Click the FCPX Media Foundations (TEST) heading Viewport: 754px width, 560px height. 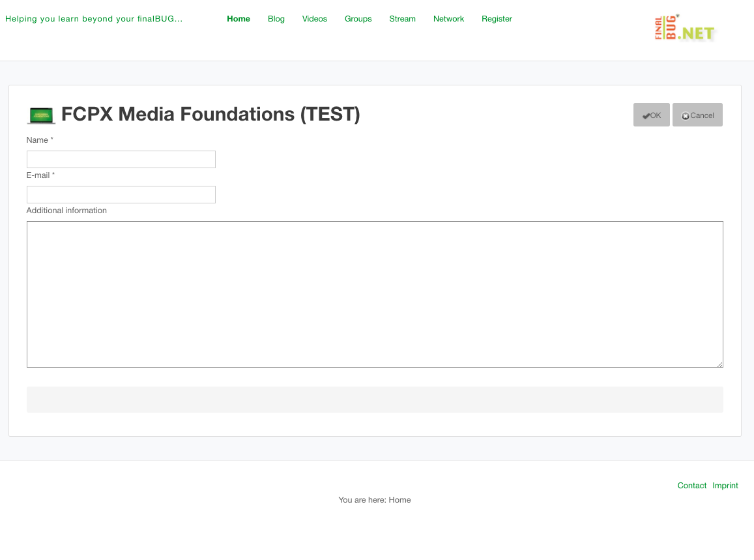[210, 115]
